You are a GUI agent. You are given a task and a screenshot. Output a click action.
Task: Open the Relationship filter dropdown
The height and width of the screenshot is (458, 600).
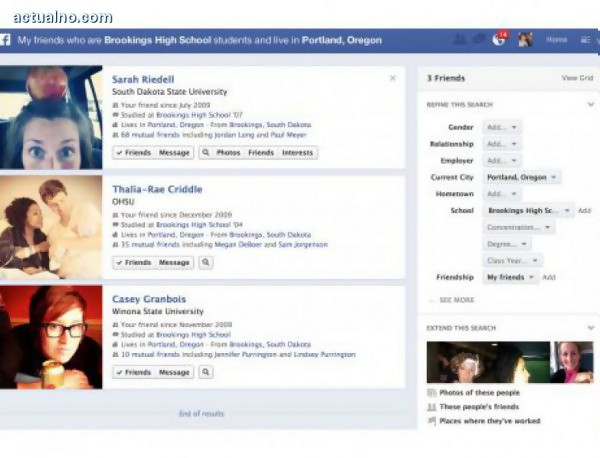(x=502, y=144)
